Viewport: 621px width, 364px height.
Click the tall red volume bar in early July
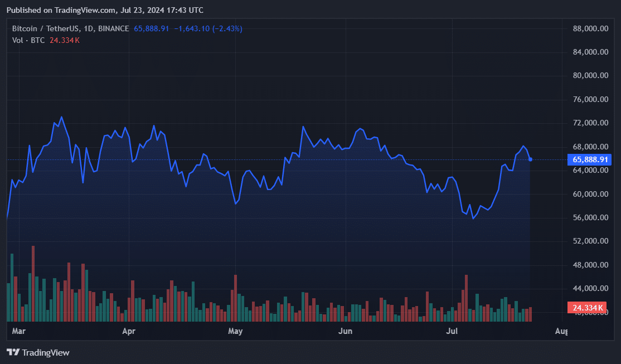[x=467, y=298]
